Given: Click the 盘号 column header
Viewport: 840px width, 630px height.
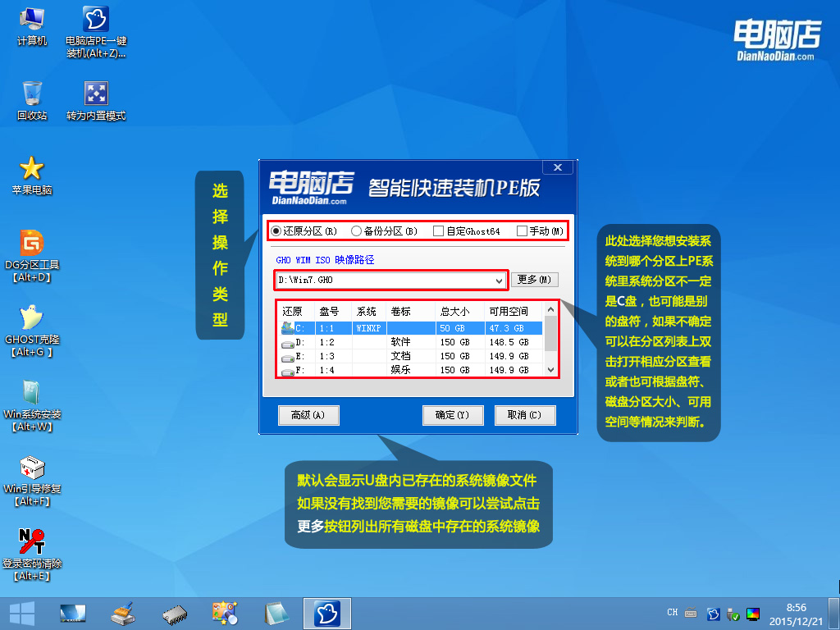Looking at the screenshot, I should pos(333,311).
